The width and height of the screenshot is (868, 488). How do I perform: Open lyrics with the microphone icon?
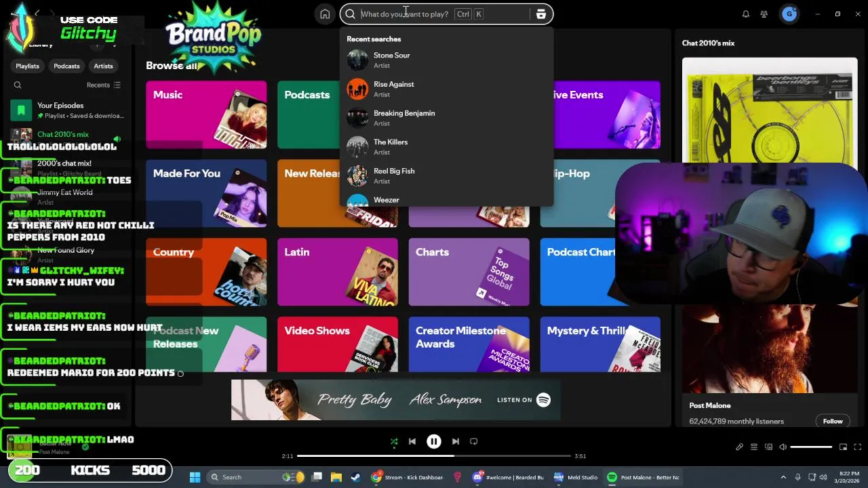click(739, 447)
